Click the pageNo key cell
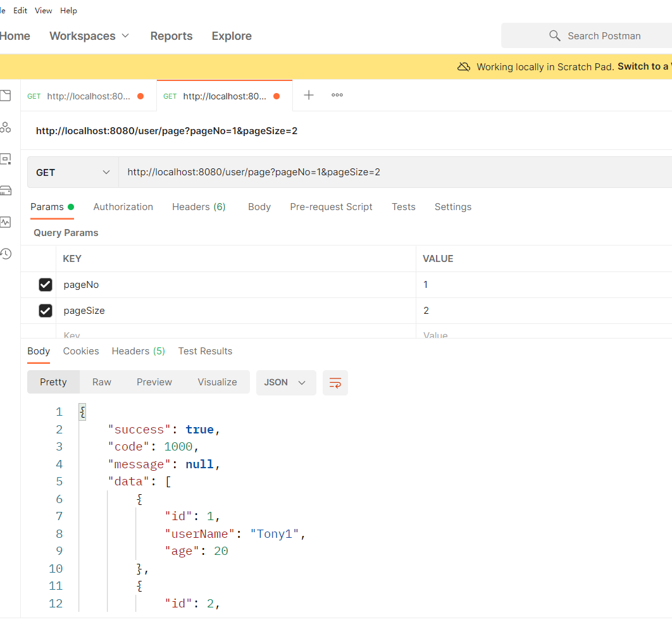672x622 pixels. pos(236,285)
